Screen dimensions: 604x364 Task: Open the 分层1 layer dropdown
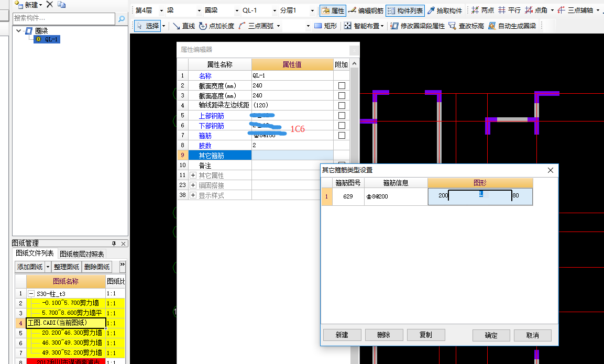(x=312, y=11)
